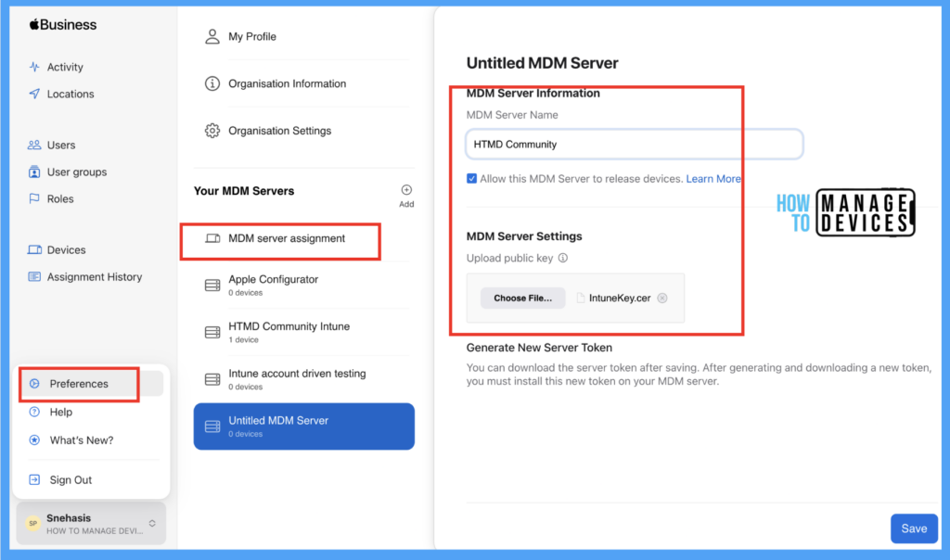Screen dimensions: 950x560
Task: Click the MDM server assignment device icon
Action: point(212,238)
